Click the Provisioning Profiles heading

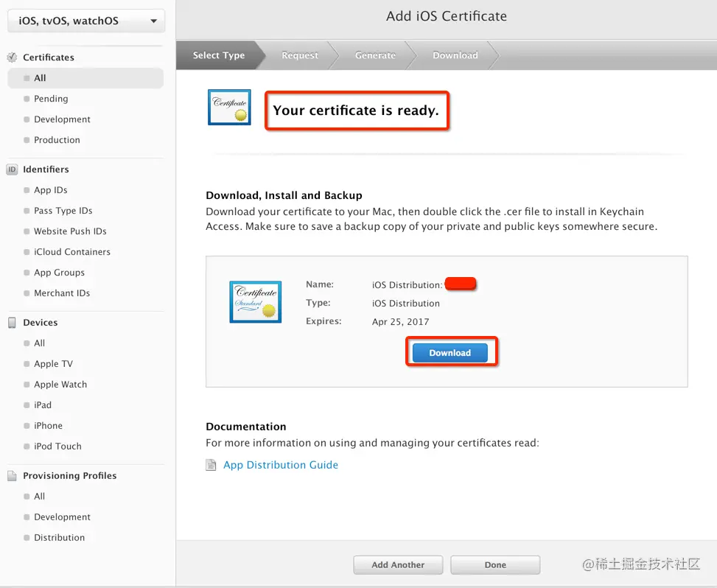69,475
